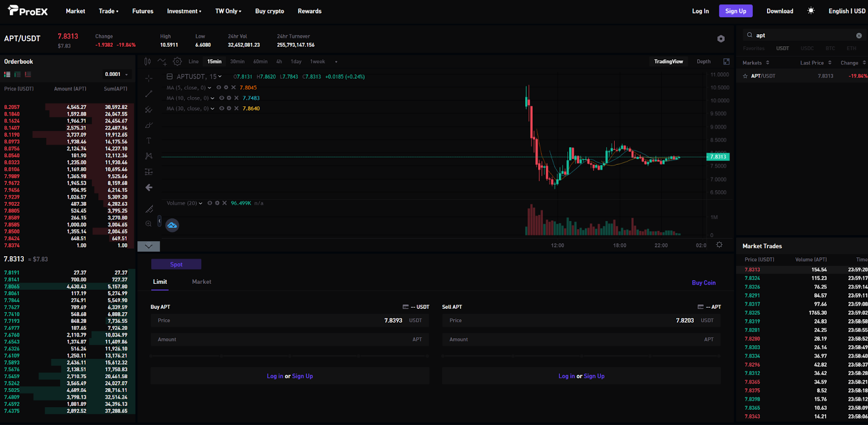Viewport: 868px width, 425px height.
Task: Click the back arrow in drawing toolbar
Action: (x=149, y=187)
